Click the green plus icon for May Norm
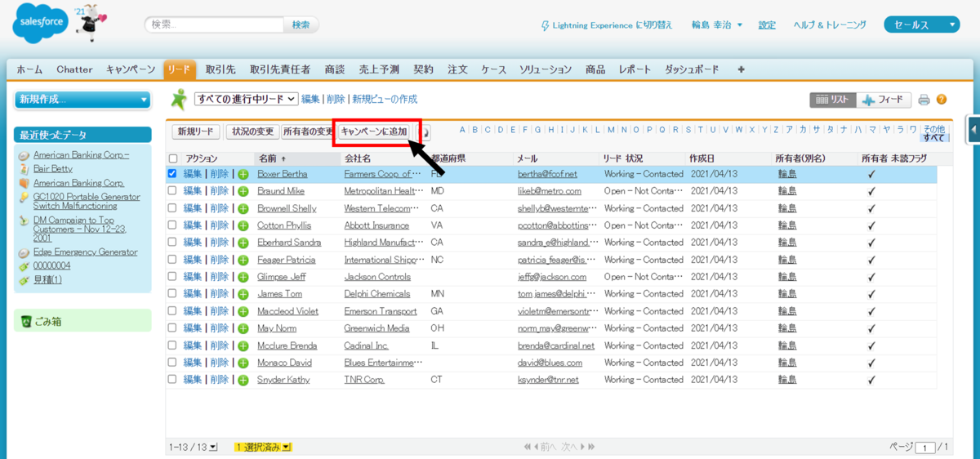980x459 pixels. tap(243, 328)
